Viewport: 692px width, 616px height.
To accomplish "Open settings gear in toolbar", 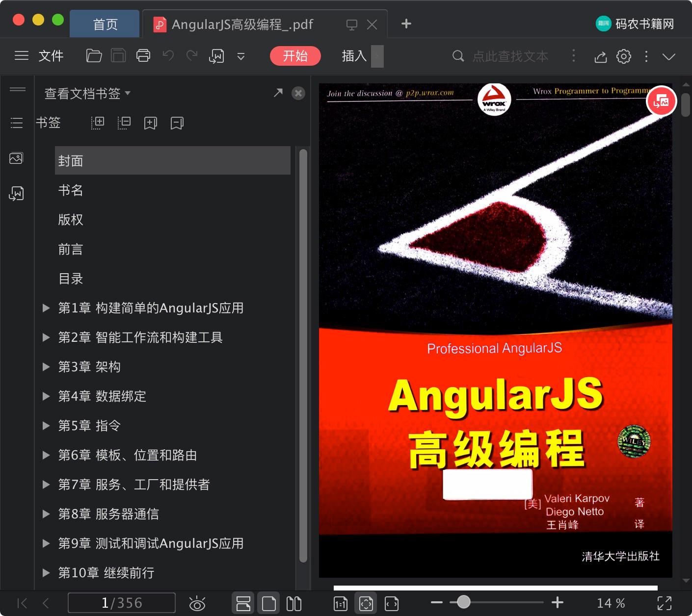I will 624,56.
